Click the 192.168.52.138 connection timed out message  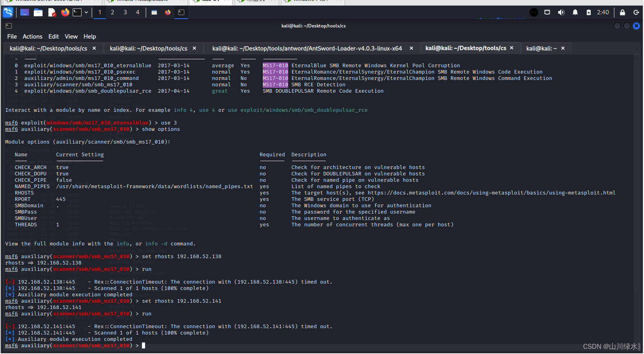click(x=213, y=282)
